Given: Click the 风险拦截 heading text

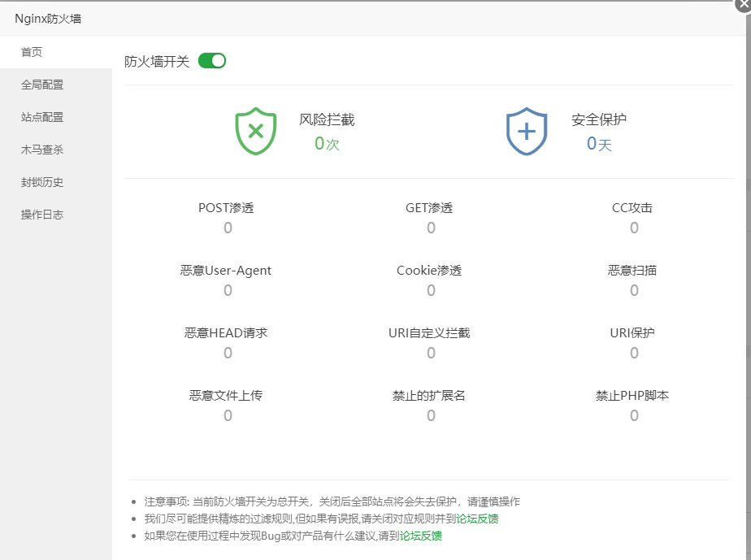Looking at the screenshot, I should click(327, 119).
